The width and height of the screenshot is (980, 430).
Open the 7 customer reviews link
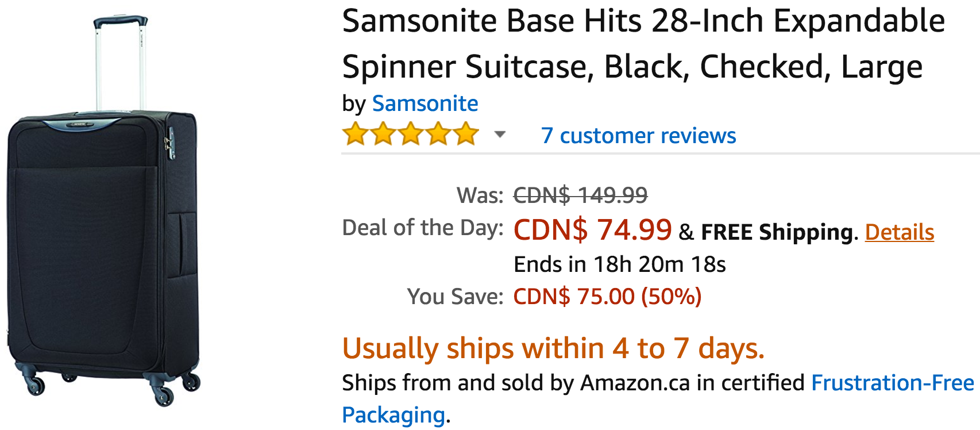(638, 136)
